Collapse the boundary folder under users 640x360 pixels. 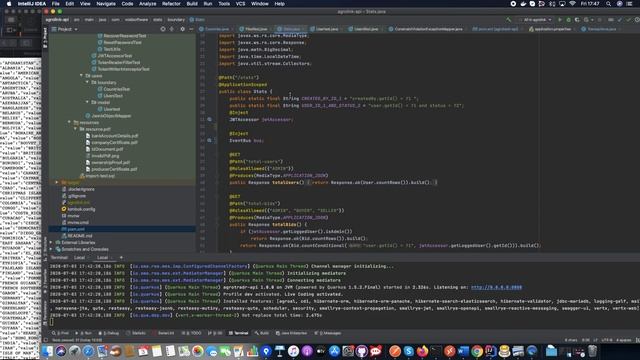pyautogui.click(x=87, y=82)
